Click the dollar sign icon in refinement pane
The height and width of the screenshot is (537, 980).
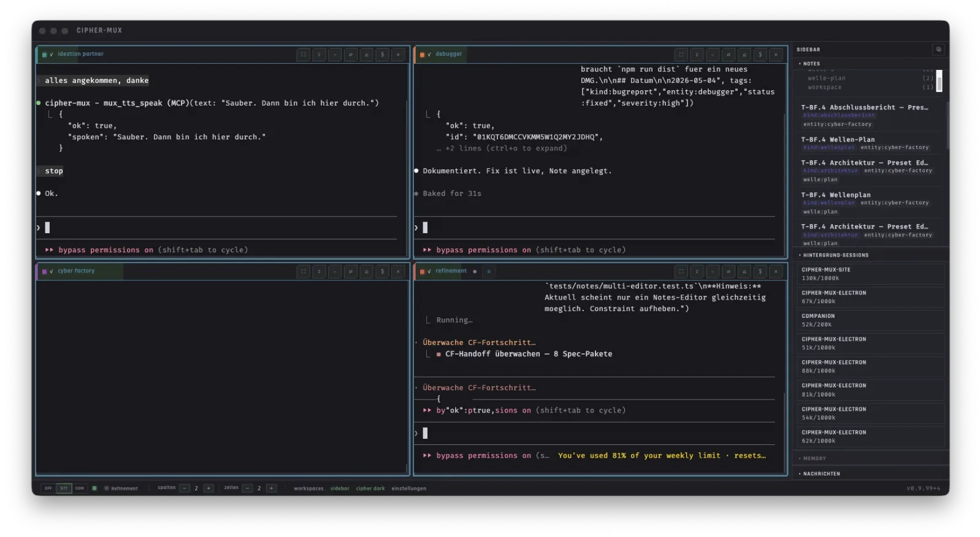pyautogui.click(x=760, y=271)
